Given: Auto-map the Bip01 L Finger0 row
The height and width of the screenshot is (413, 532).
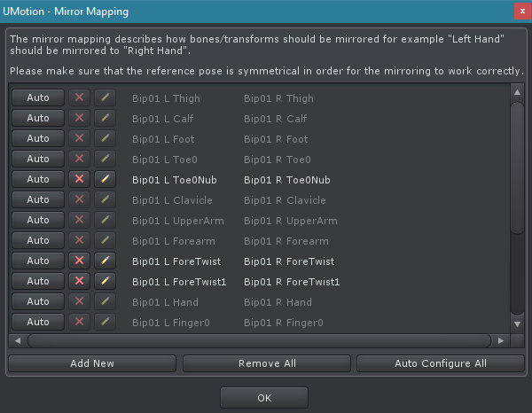Looking at the screenshot, I should (x=38, y=322).
